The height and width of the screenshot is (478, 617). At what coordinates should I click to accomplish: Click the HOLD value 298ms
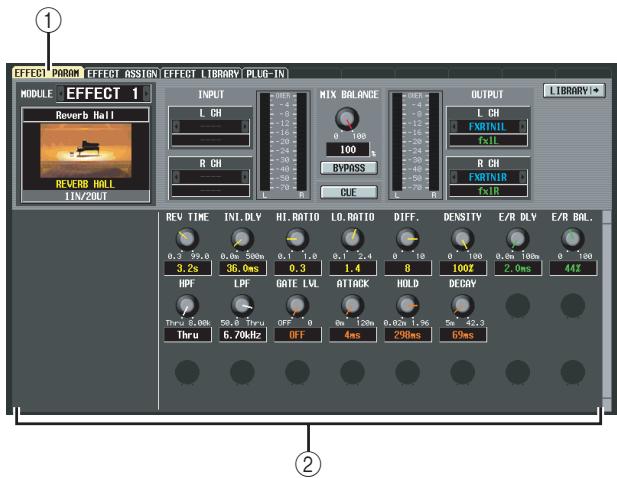[408, 335]
